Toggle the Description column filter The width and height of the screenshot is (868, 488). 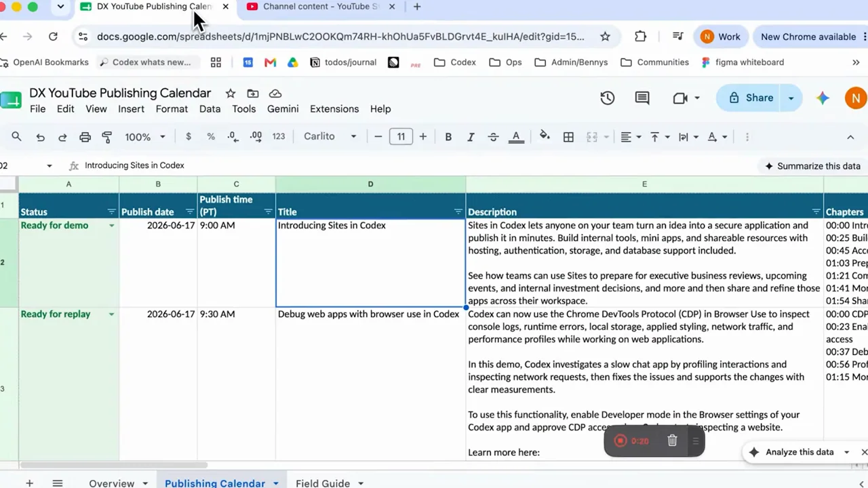coord(816,212)
